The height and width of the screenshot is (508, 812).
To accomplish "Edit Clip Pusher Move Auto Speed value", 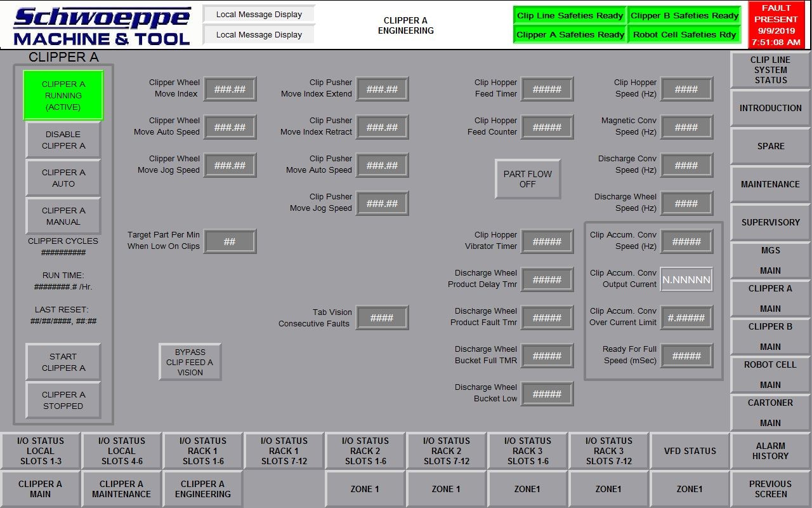I will pyautogui.click(x=382, y=166).
